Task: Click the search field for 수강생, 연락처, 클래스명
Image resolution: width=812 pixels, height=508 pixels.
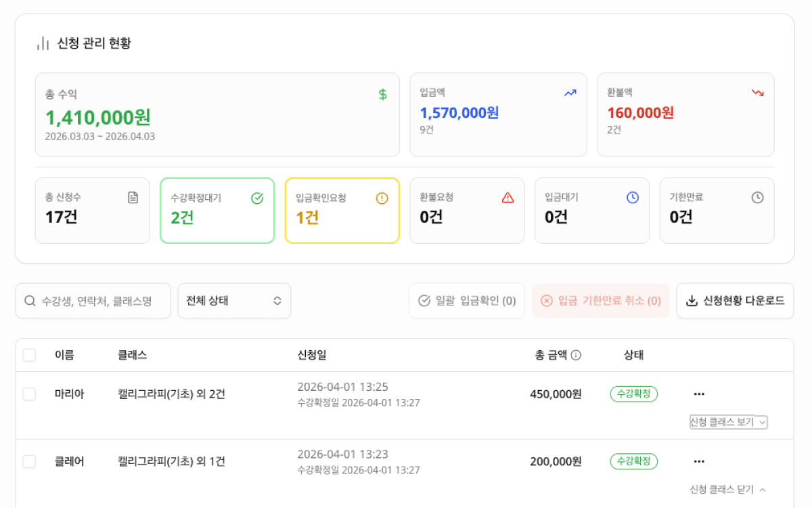Action: [93, 300]
